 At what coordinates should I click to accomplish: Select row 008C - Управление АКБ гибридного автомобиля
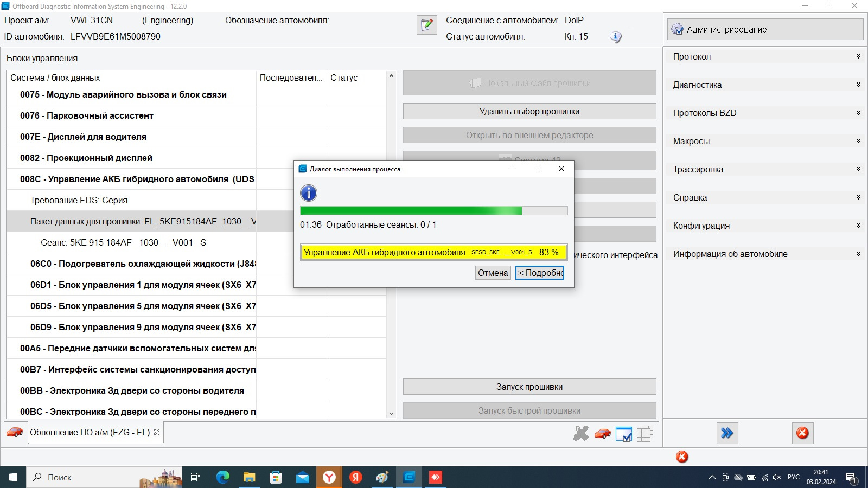pos(150,179)
